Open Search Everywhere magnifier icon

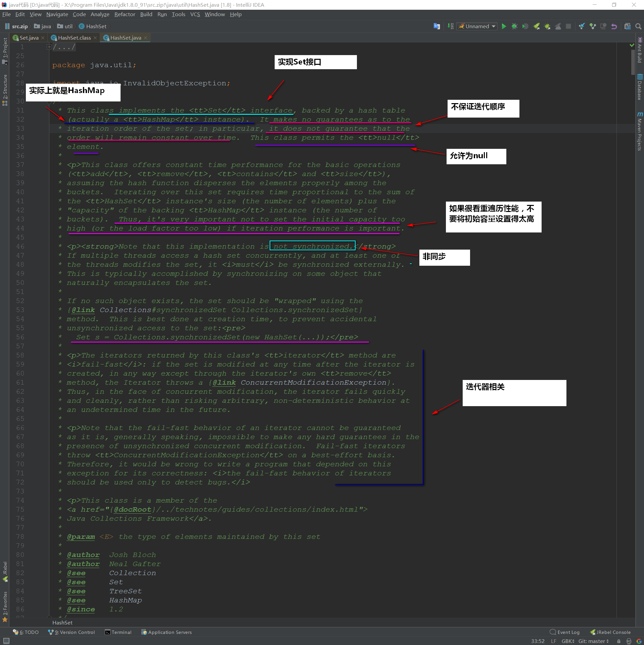[638, 26]
